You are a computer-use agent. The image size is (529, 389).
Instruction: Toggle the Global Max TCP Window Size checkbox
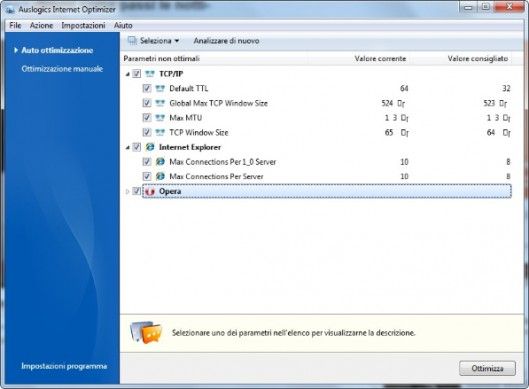pyautogui.click(x=146, y=103)
